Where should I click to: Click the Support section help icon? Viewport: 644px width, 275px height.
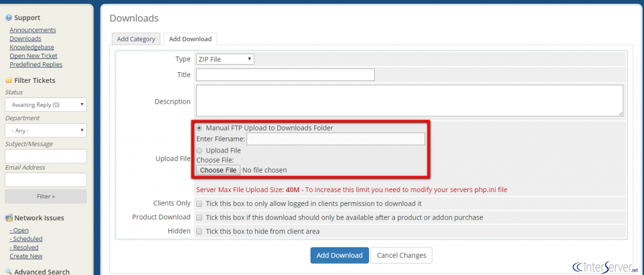point(9,18)
